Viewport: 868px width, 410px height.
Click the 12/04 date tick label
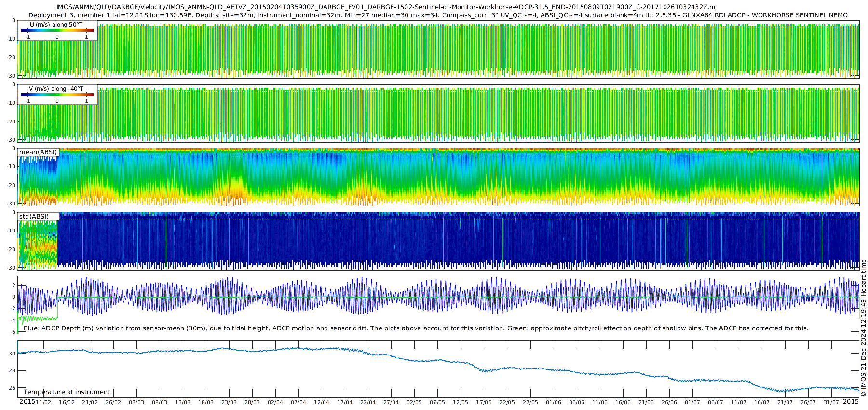click(x=321, y=402)
